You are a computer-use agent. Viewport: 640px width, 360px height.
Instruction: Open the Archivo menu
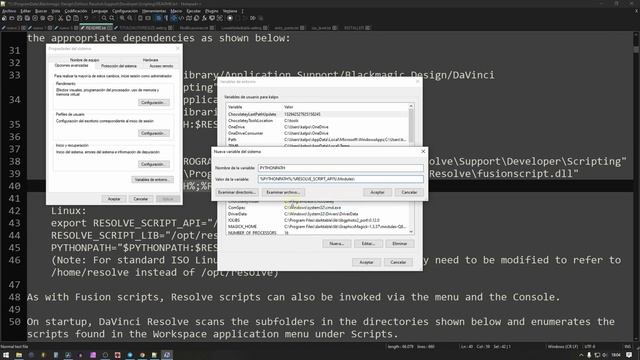[9, 11]
